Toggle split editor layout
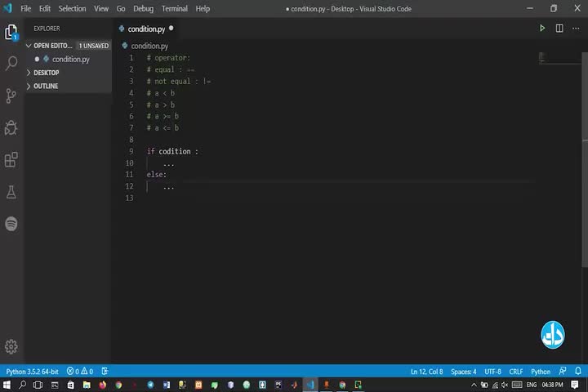This screenshot has height=392, width=588. [x=559, y=29]
